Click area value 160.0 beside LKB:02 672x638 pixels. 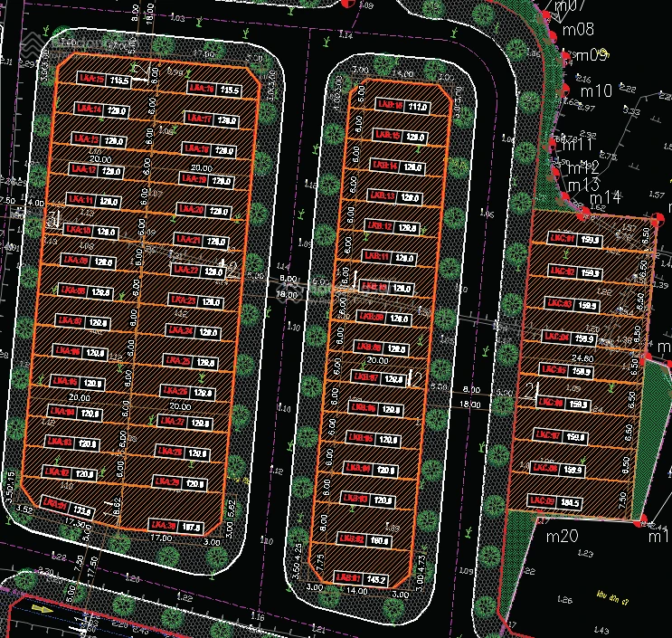pyautogui.click(x=379, y=541)
